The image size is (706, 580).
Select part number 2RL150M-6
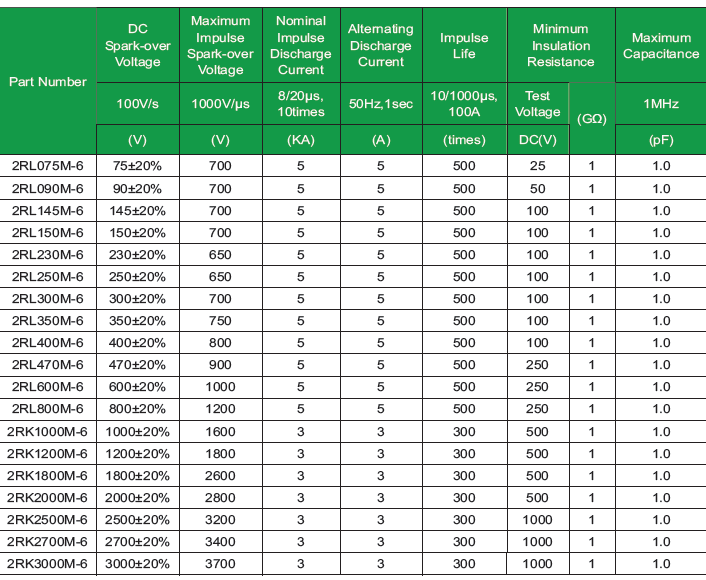48,233
